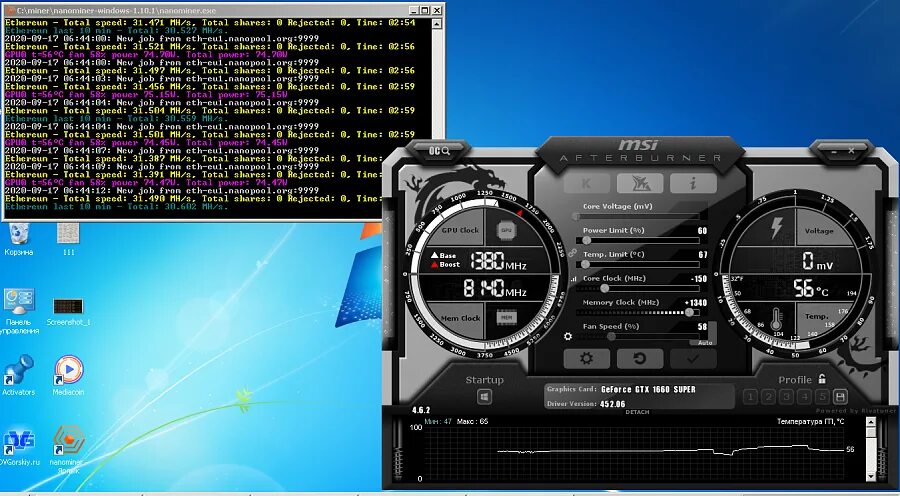
Task: Click the nanominer console scroll up arrow
Action: click(437, 24)
